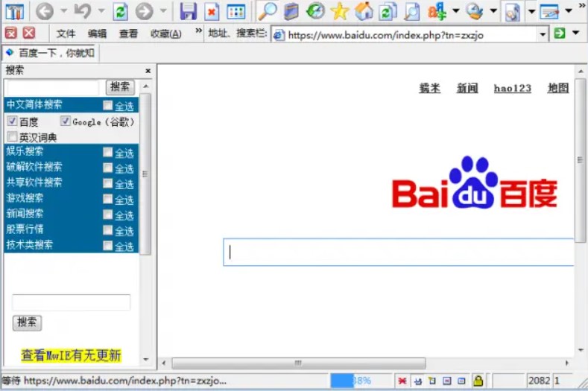Uncheck the Google（谷歌） checkbox
Viewport: 588px width, 391px height.
pyautogui.click(x=66, y=121)
